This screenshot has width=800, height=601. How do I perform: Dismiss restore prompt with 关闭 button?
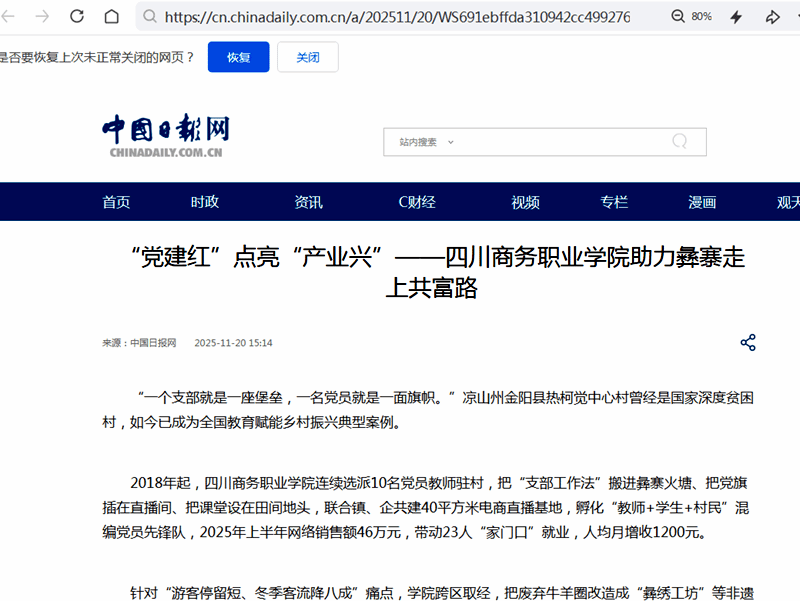[307, 57]
